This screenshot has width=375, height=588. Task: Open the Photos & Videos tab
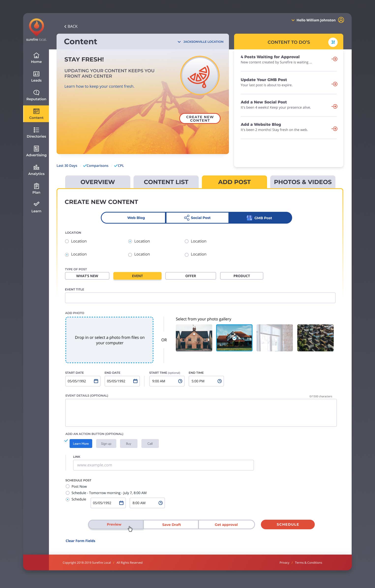pyautogui.click(x=302, y=182)
